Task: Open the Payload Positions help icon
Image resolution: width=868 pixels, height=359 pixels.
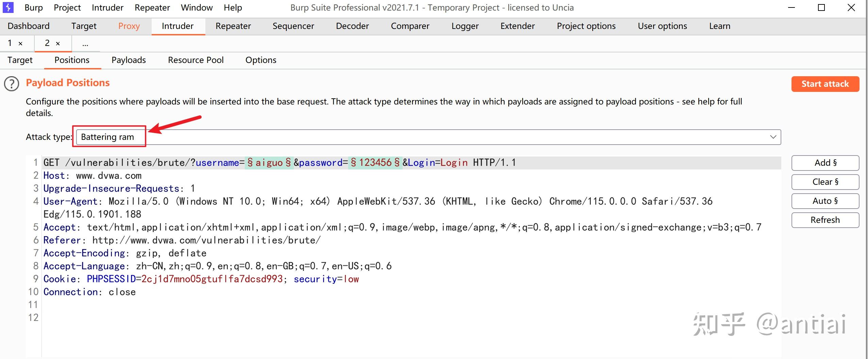Action: (12, 84)
